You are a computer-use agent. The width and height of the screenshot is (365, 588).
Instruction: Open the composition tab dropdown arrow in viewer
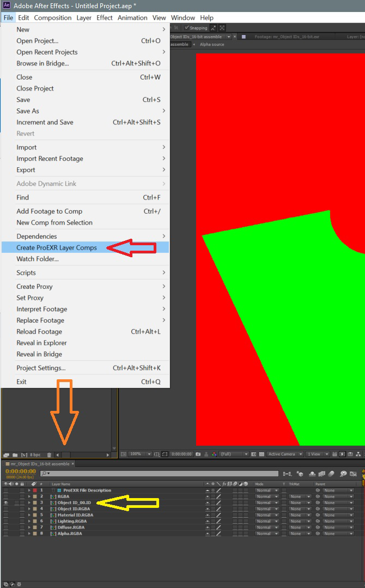click(x=229, y=37)
